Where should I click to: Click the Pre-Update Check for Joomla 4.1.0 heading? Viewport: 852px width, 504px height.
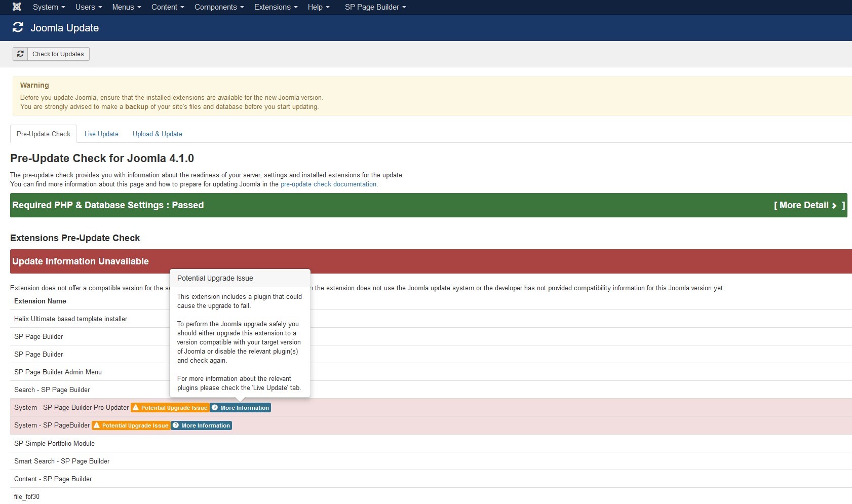click(102, 159)
